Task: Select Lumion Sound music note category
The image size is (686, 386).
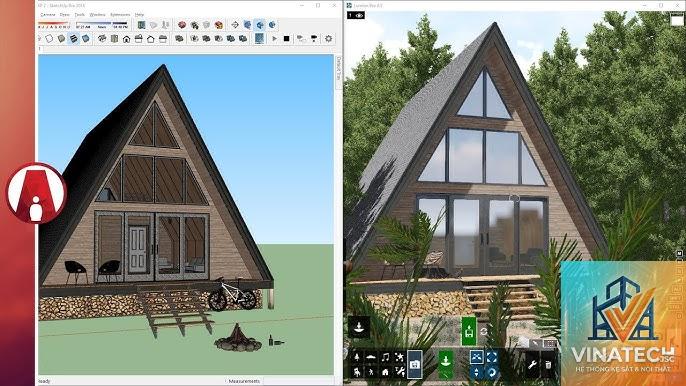Action: [385, 358]
